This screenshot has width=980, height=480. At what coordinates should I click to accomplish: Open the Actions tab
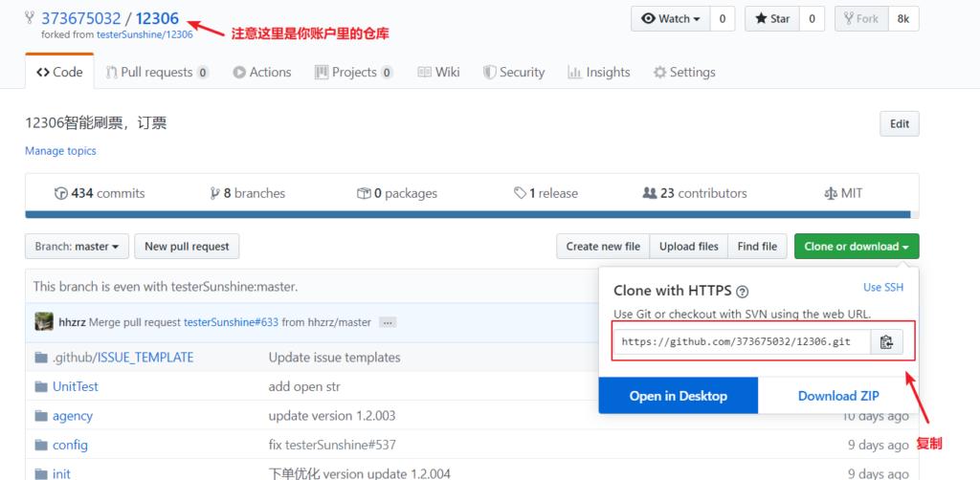click(262, 72)
